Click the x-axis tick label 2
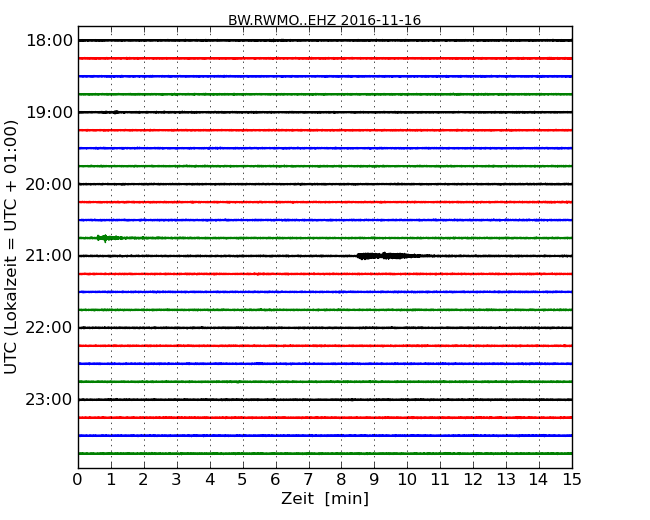The width and height of the screenshot is (650, 520). coord(144,480)
